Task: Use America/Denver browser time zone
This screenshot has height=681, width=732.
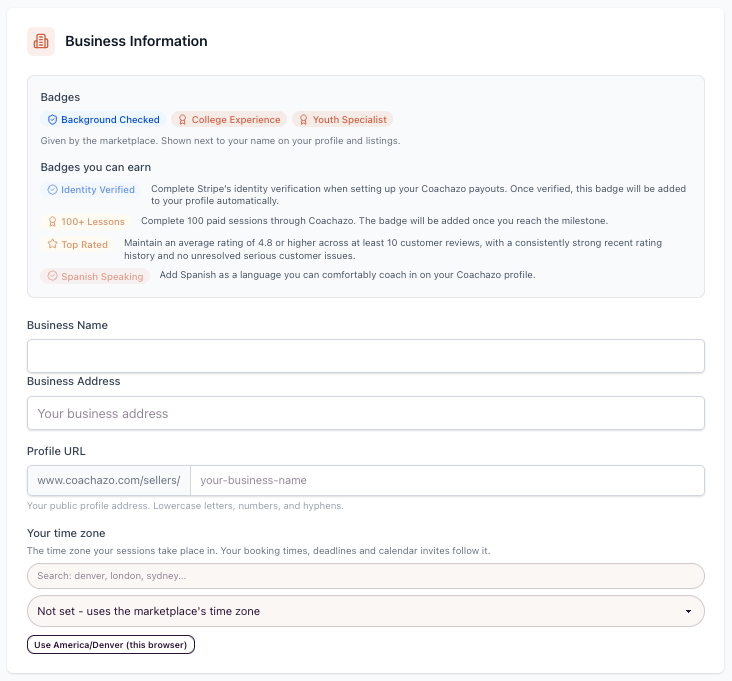Action: 111,645
